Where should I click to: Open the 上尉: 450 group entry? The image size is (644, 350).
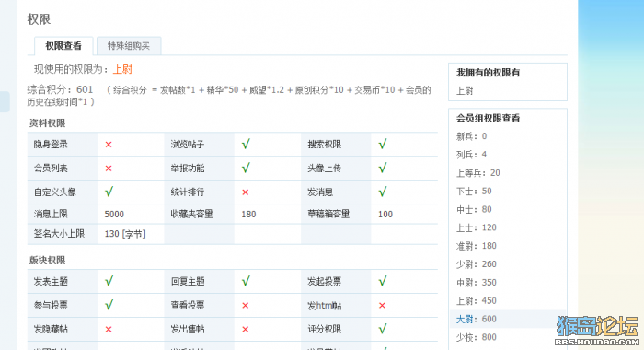[x=477, y=300]
